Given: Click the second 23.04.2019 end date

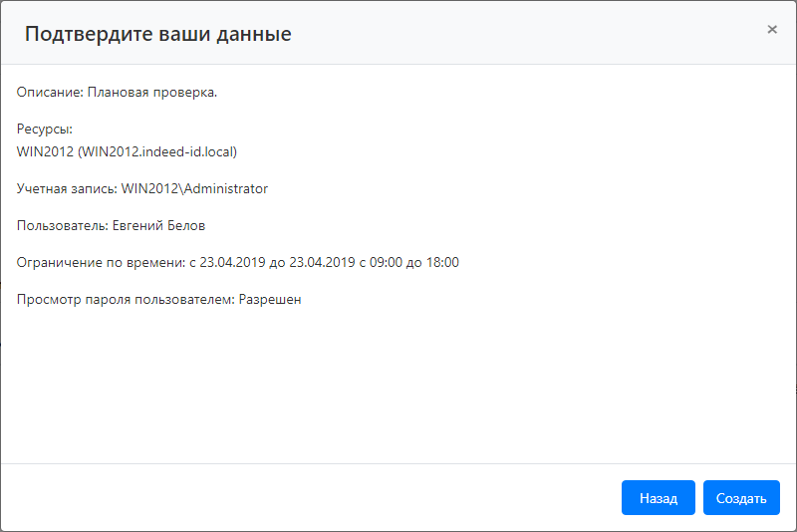Looking at the screenshot, I should pos(321,262).
